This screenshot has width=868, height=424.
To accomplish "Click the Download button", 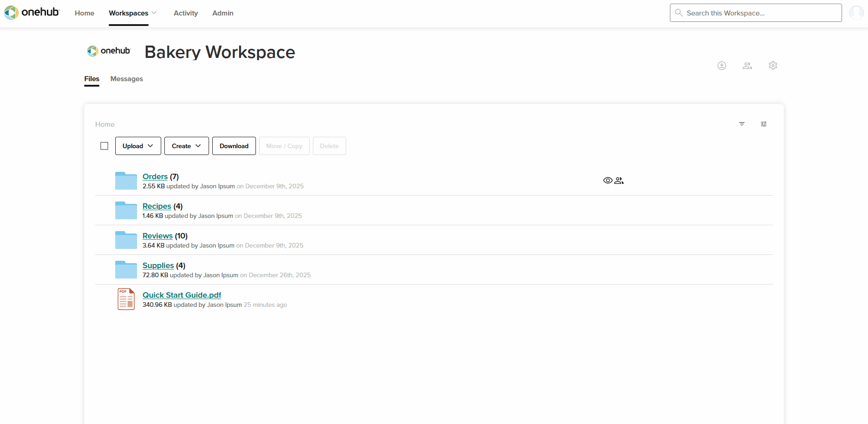I will [234, 146].
